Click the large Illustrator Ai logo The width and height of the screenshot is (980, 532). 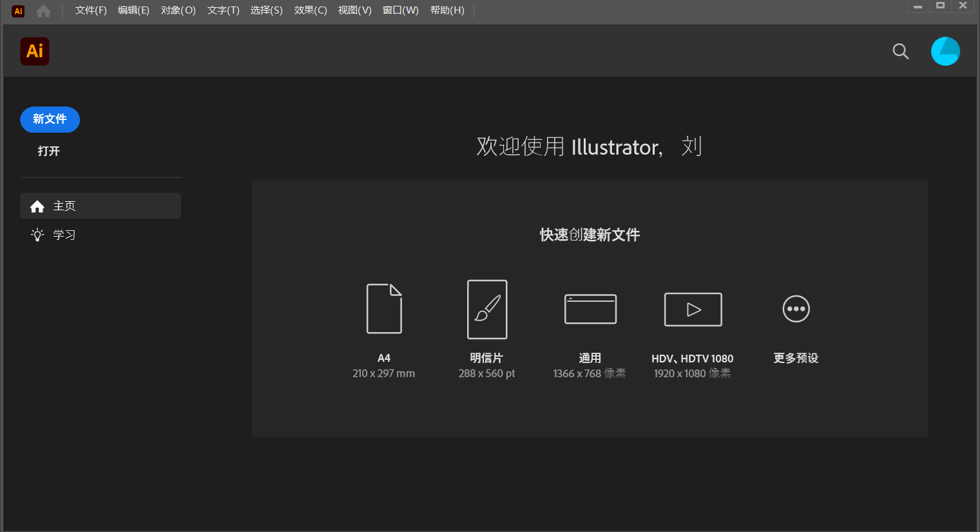35,52
